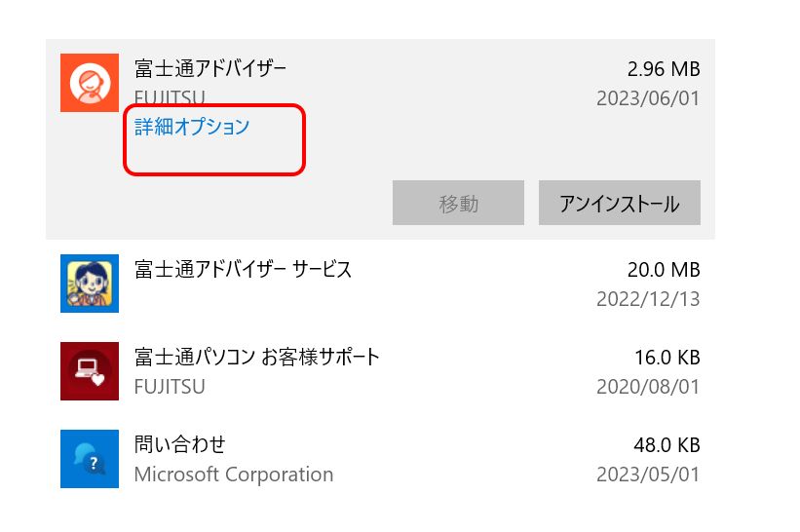Click the 20.0 MB size value

664,270
